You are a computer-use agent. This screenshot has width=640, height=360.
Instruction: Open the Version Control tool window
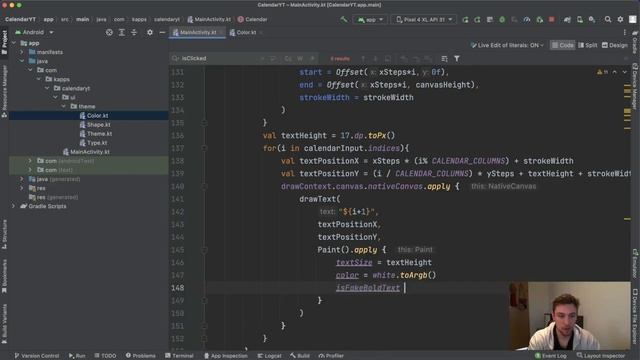(37, 356)
